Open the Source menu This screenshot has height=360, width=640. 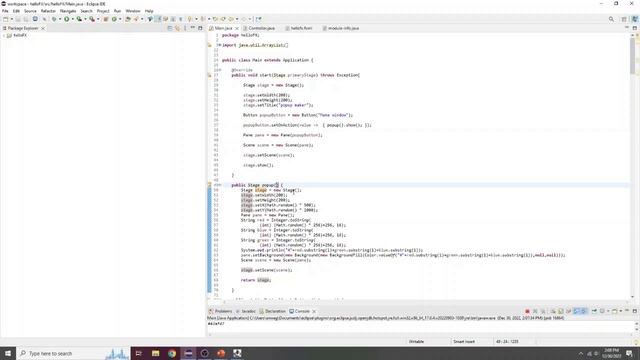[x=30, y=11]
